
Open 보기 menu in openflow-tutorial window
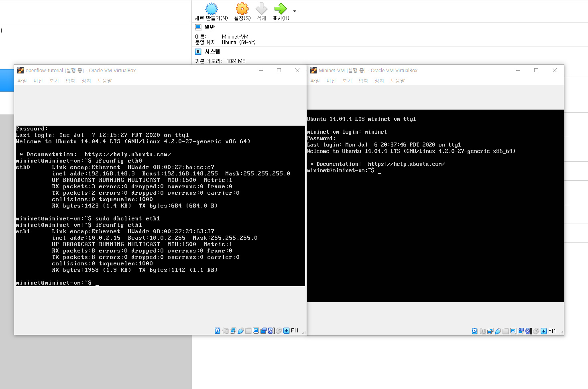pos(54,81)
